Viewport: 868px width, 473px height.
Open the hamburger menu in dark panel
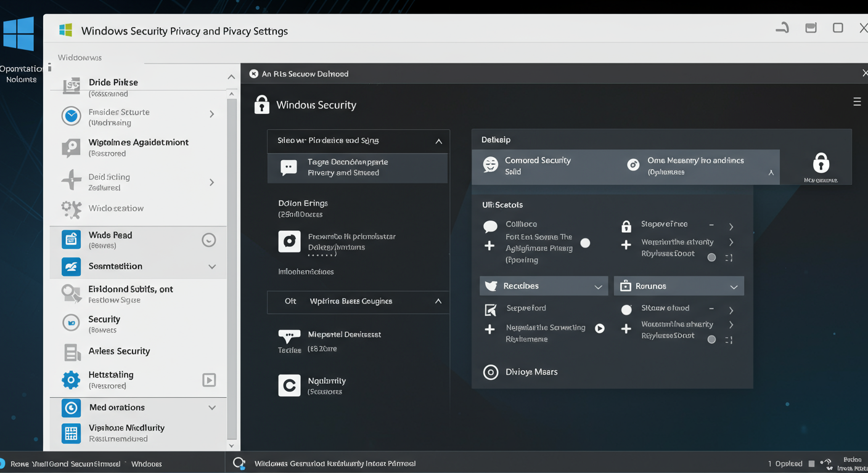(857, 102)
